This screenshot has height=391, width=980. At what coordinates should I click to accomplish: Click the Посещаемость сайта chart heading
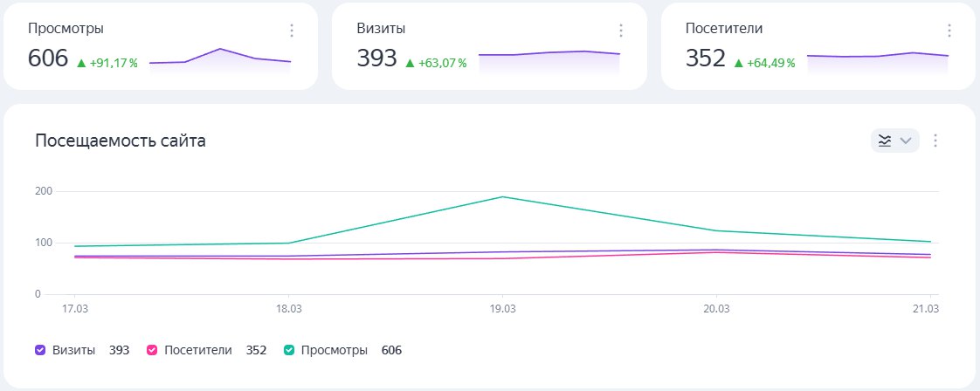(121, 141)
